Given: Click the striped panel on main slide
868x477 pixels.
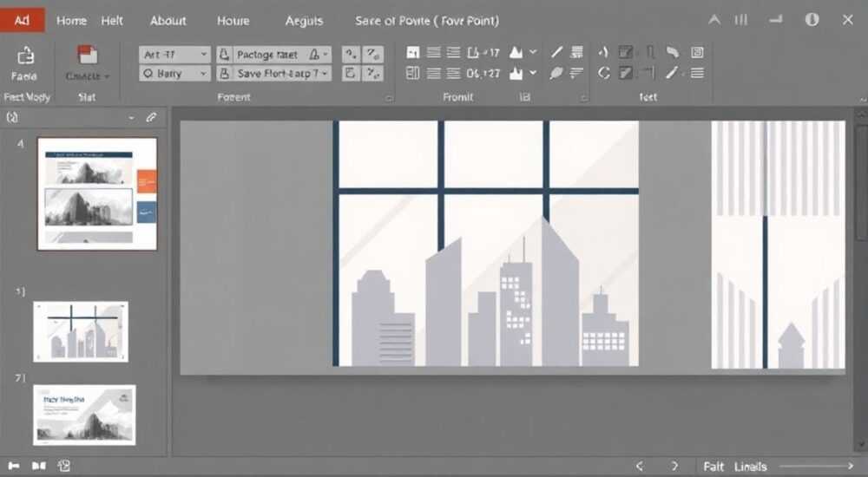Looking at the screenshot, I should coord(779,245).
